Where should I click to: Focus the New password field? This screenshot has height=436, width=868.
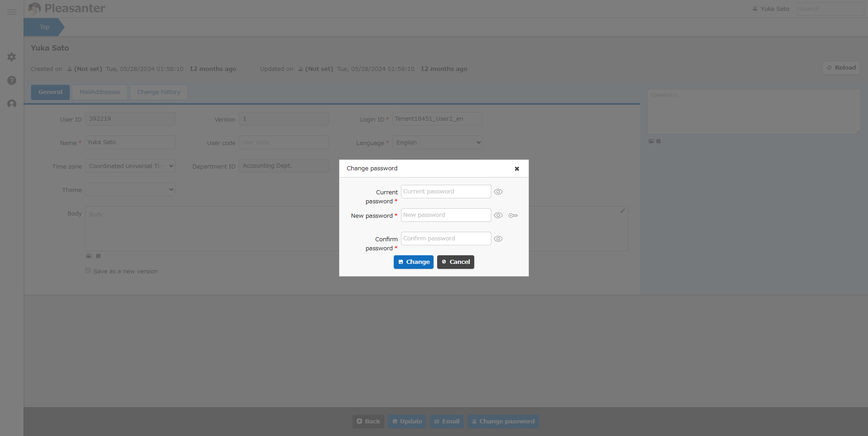point(446,215)
